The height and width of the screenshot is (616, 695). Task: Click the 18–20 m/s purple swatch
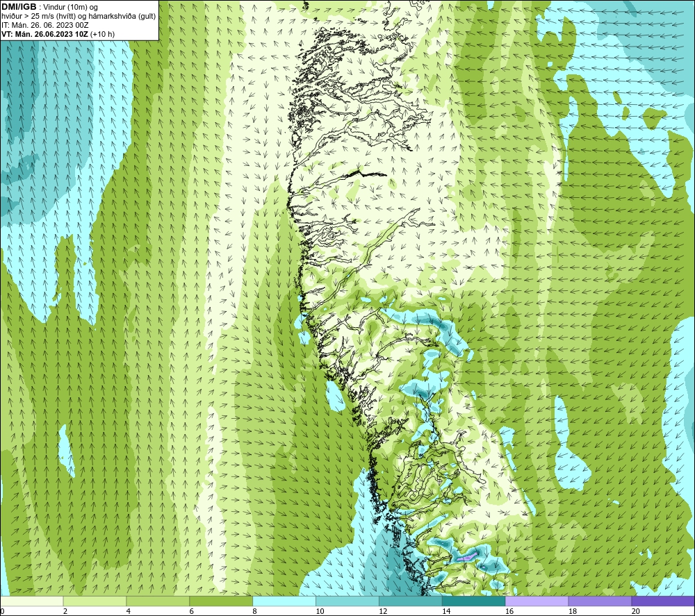tap(600, 601)
